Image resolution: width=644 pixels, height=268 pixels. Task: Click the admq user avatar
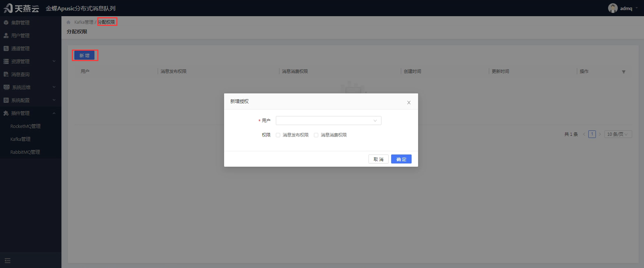(x=613, y=8)
